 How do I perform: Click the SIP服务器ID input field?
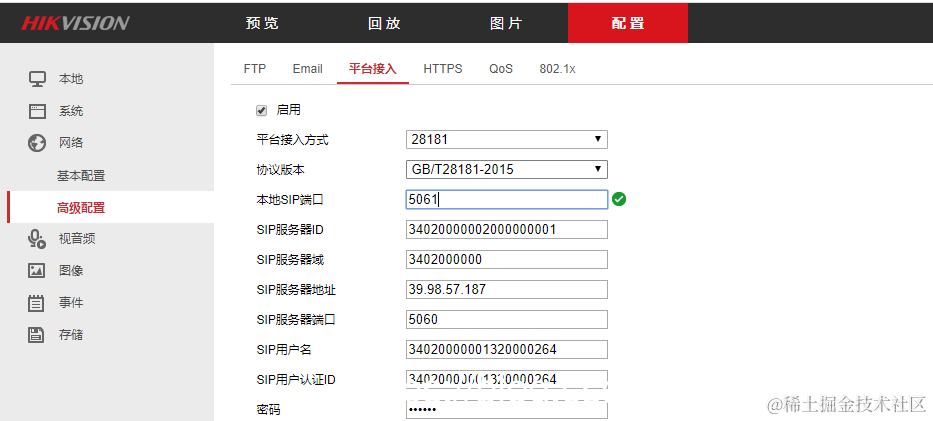(x=506, y=230)
